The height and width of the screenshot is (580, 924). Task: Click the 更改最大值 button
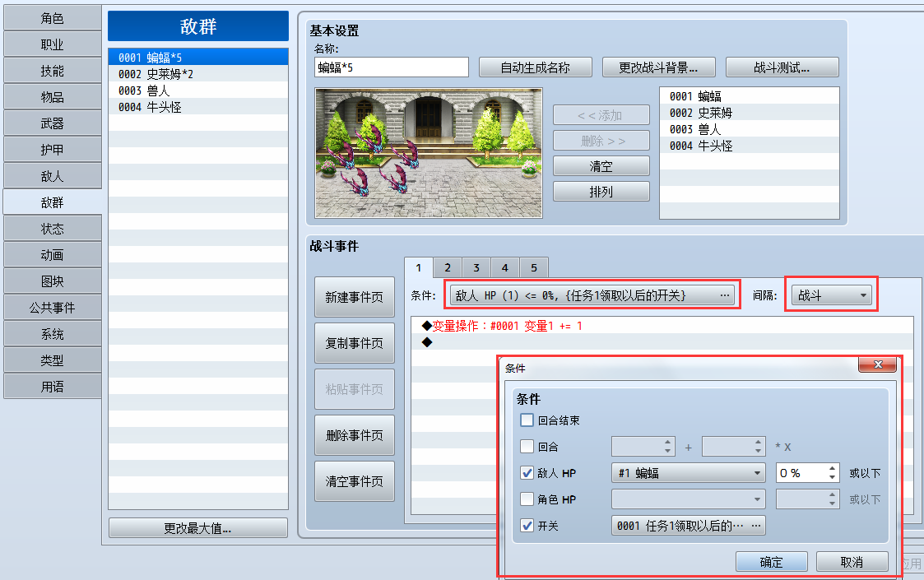[198, 528]
